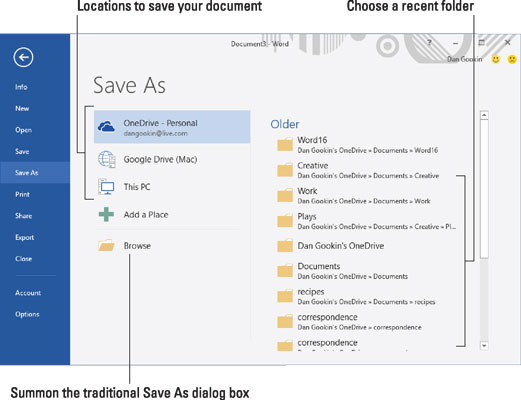Click the folder list scroll up arrow
Image resolution: width=521 pixels, height=400 pixels.
pyautogui.click(x=484, y=115)
